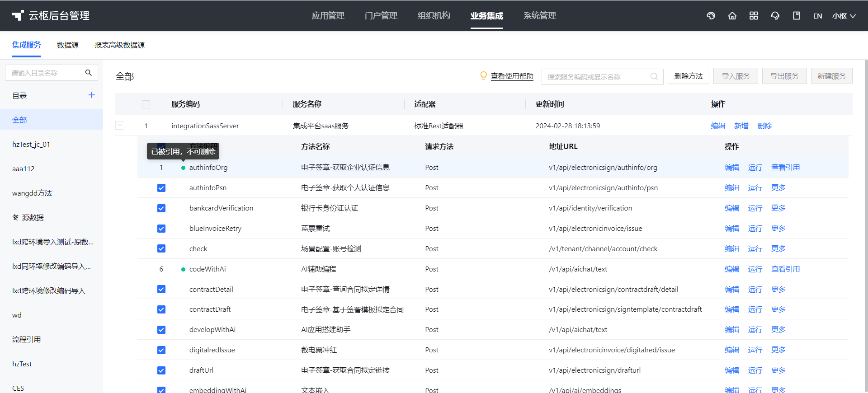Image resolution: width=868 pixels, height=393 pixels.
Task: Open the 系统管理 top menu
Action: pos(540,16)
